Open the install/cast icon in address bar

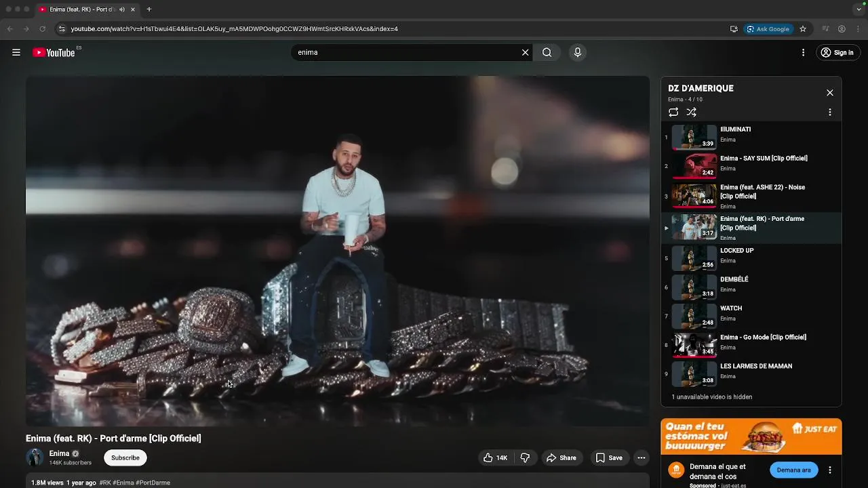(x=734, y=29)
